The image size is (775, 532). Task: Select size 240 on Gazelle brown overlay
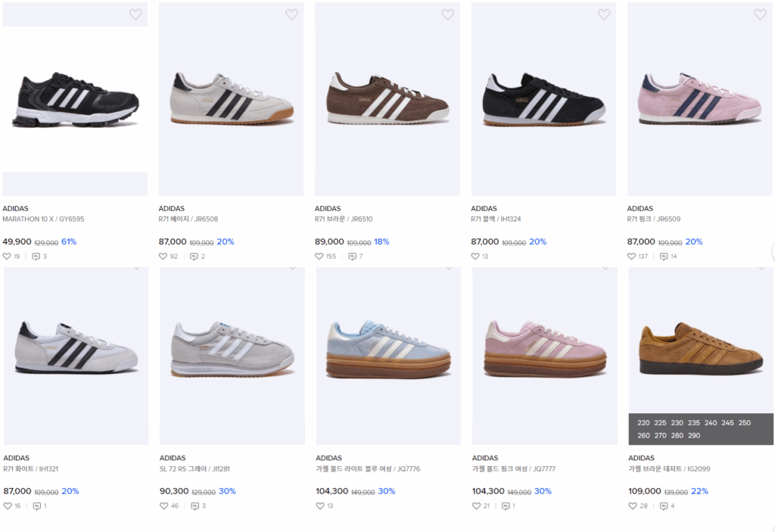[x=711, y=423]
